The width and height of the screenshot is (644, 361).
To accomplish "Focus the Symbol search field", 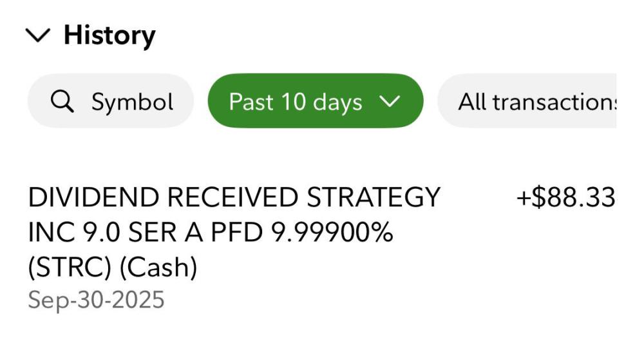I will tap(110, 101).
